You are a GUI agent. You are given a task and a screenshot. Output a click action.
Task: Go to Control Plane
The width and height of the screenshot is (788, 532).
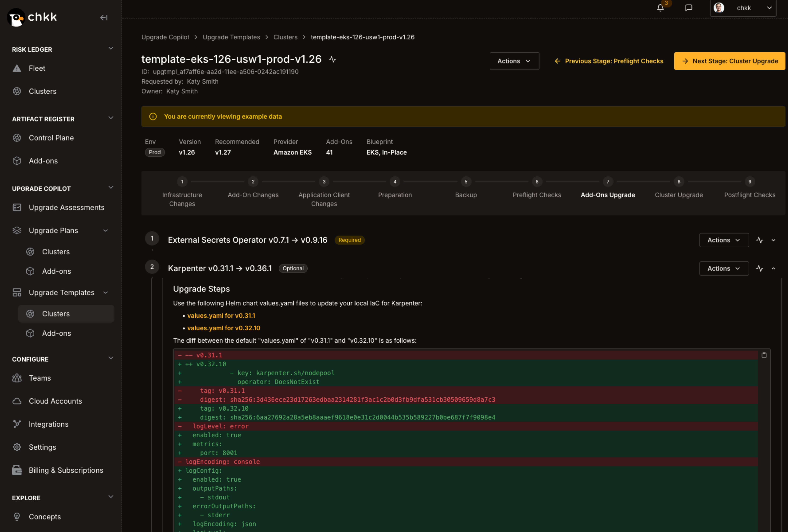tap(51, 138)
